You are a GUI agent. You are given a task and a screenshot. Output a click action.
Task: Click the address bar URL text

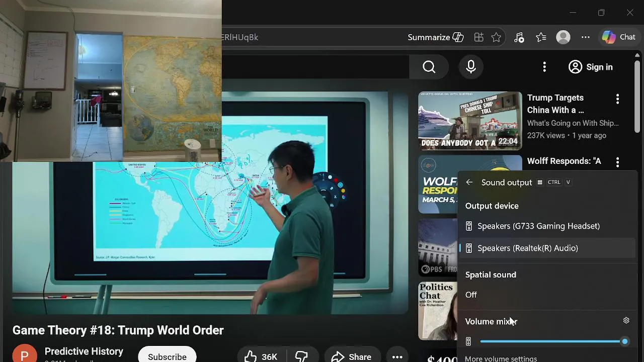tap(240, 37)
